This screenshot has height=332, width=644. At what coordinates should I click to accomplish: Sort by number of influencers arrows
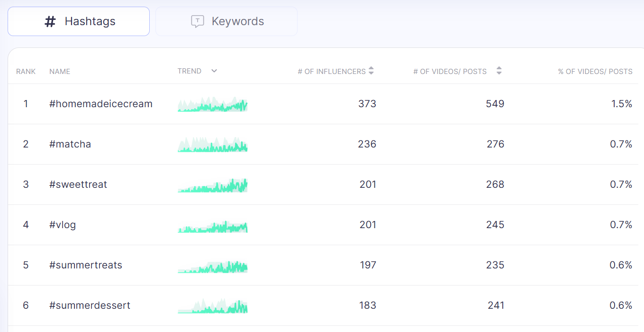point(371,71)
